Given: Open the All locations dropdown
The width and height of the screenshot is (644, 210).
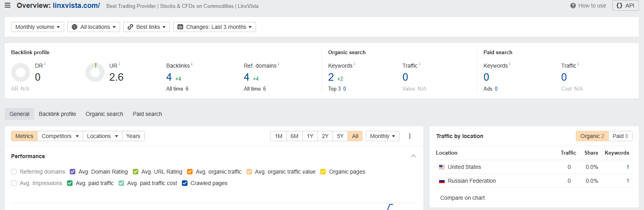Looking at the screenshot, I should (x=94, y=27).
